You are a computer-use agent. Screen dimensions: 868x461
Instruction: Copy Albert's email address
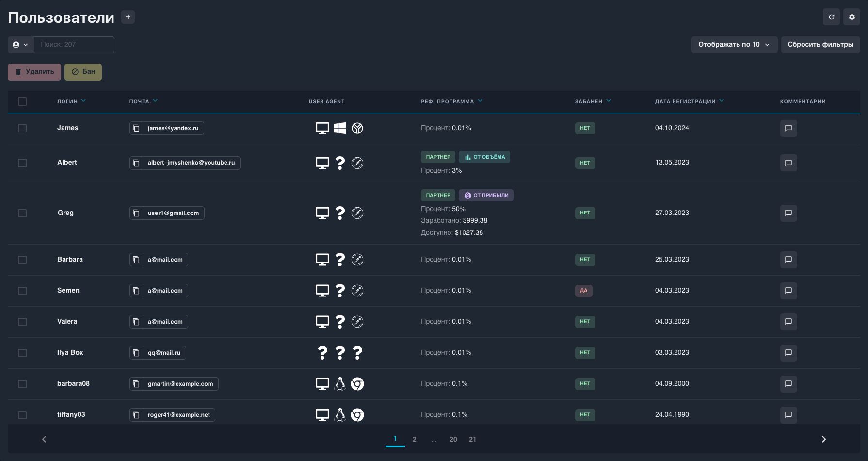click(x=136, y=163)
